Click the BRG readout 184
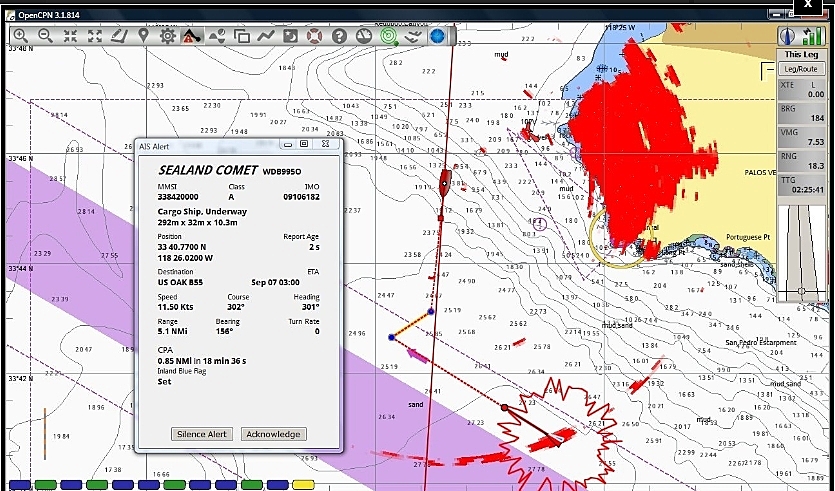The image size is (835, 491). [817, 118]
